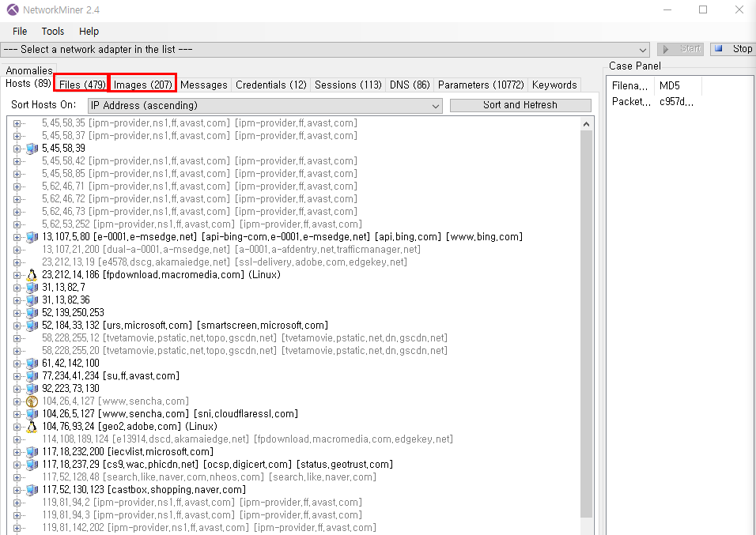Expand the host node 5.45.58.35
This screenshot has height=535, width=756.
point(17,123)
